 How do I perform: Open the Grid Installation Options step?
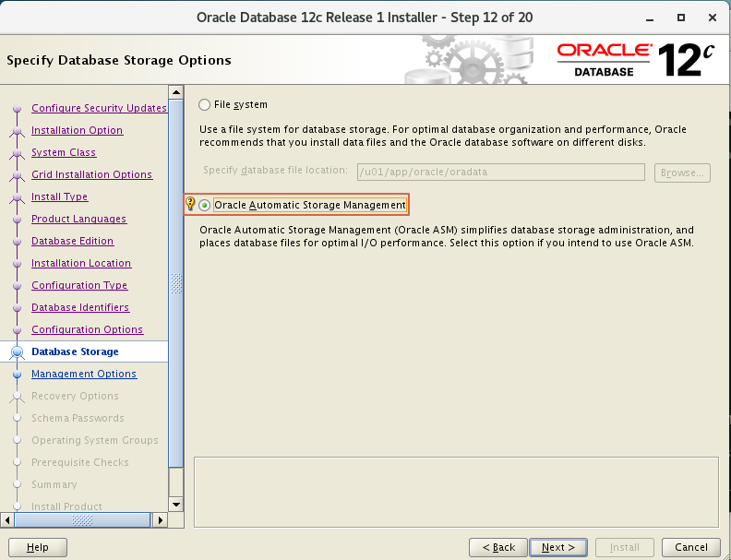[92, 174]
